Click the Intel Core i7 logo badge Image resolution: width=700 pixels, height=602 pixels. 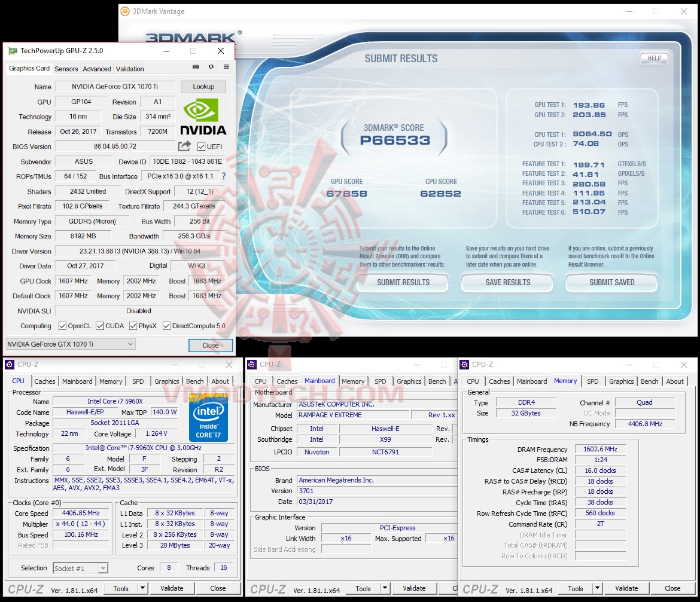(x=208, y=418)
